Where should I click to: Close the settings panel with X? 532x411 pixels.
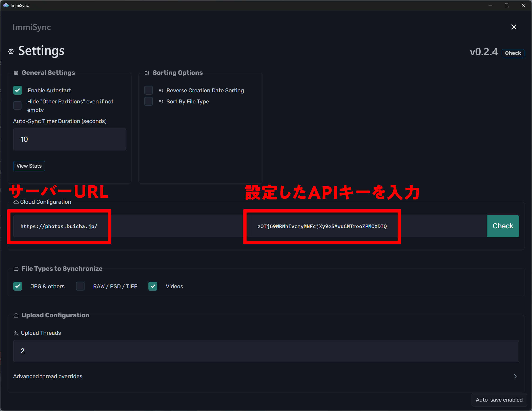514,27
